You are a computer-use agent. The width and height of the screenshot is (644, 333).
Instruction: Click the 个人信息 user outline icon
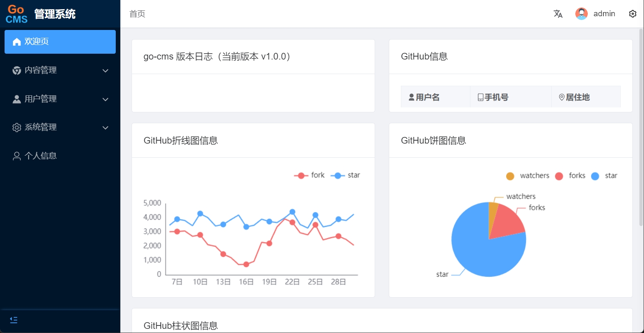[x=17, y=156]
